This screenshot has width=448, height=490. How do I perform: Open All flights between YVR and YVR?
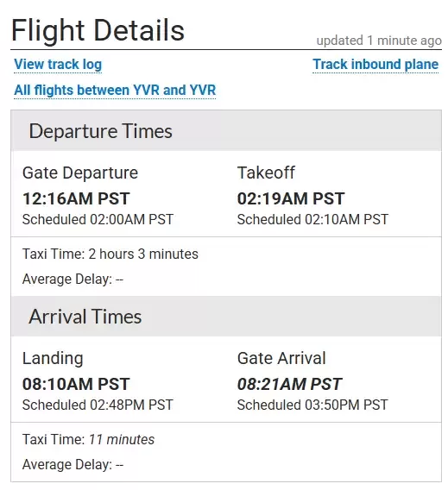pyautogui.click(x=115, y=90)
